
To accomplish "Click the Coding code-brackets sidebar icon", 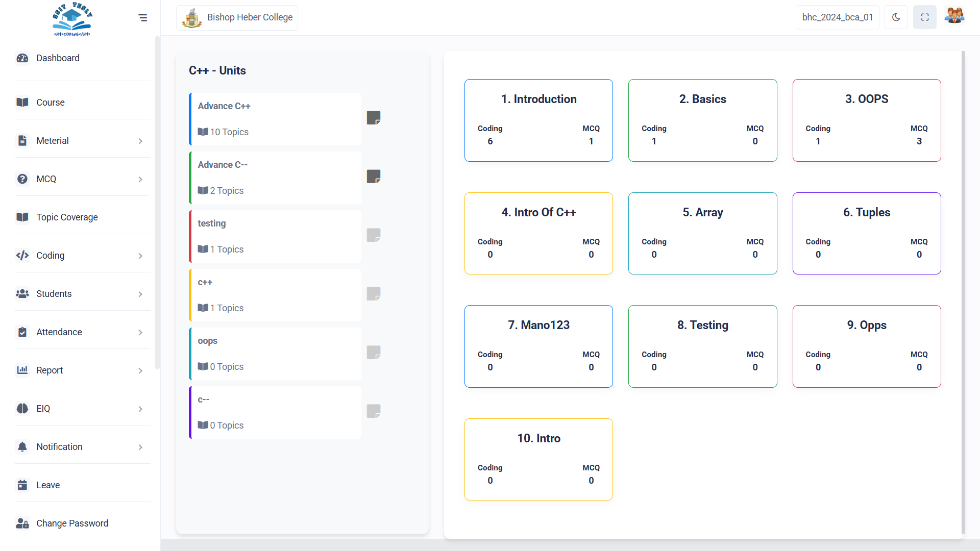I will point(22,256).
